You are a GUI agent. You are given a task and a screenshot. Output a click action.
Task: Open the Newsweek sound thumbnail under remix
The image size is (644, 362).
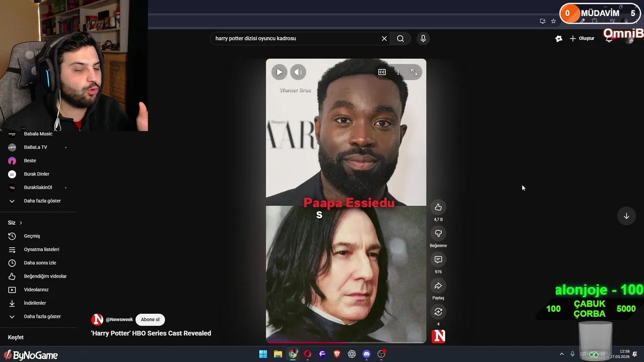pos(438,336)
